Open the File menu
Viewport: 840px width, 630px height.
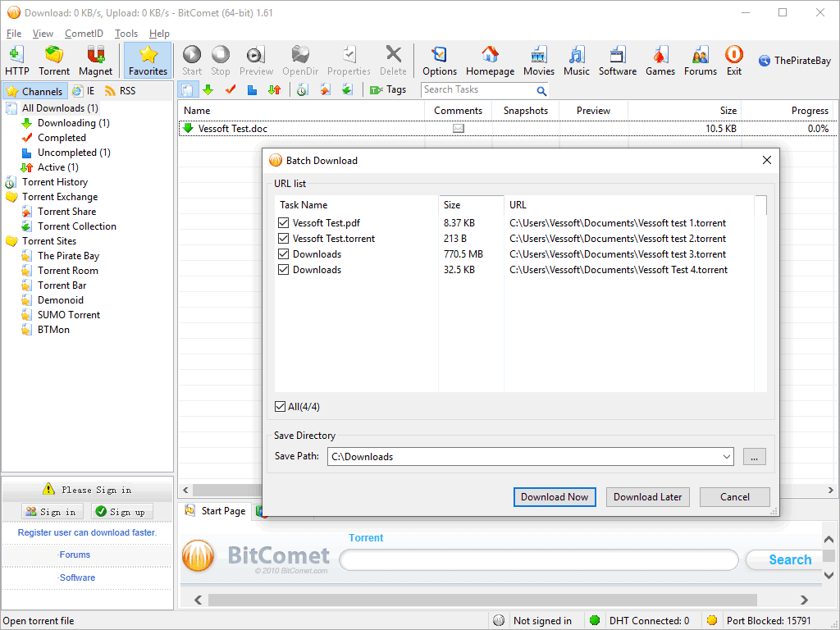(14, 33)
